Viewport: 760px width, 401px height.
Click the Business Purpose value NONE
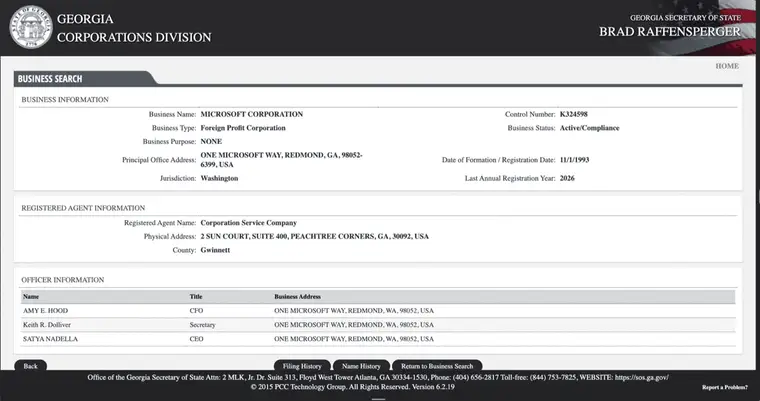point(211,142)
